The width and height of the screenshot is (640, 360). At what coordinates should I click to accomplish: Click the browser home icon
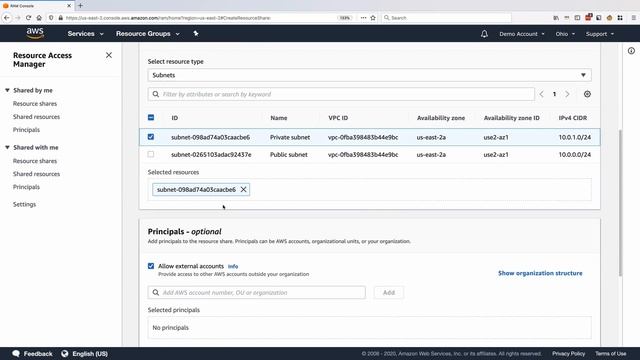[39, 18]
